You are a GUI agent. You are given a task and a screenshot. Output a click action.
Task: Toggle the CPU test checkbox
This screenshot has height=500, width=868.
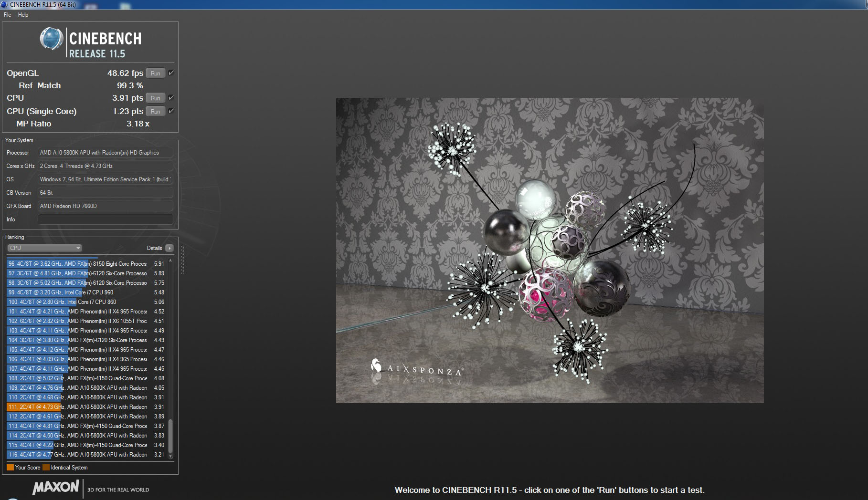pos(171,98)
